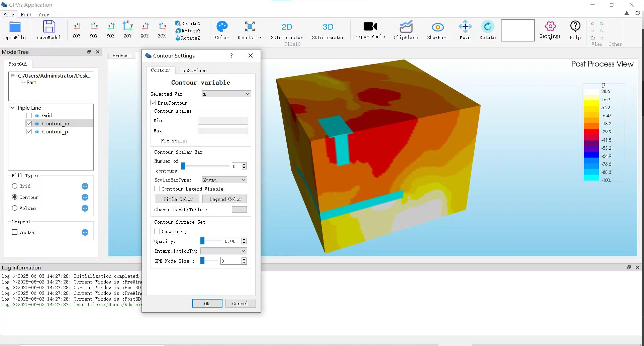Open the File menu
Viewport: 644px width, 346px height.
click(x=8, y=15)
